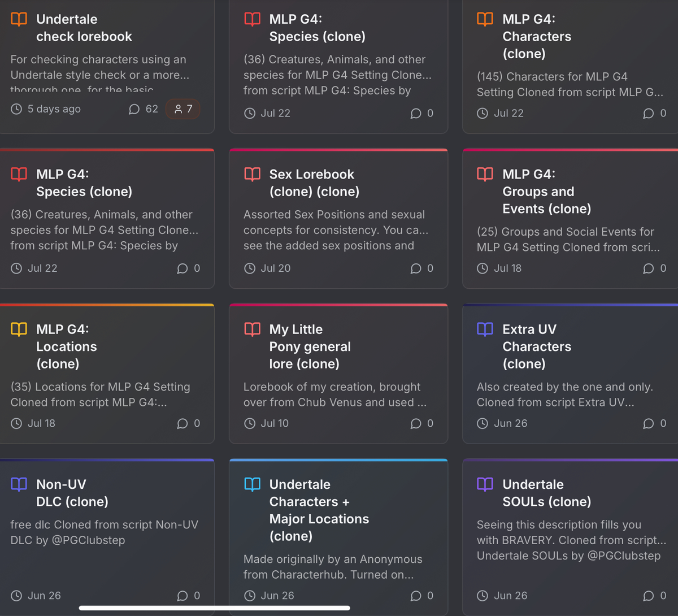Open MLP G4: Characters (clone) title
678x616 pixels.
537,36
